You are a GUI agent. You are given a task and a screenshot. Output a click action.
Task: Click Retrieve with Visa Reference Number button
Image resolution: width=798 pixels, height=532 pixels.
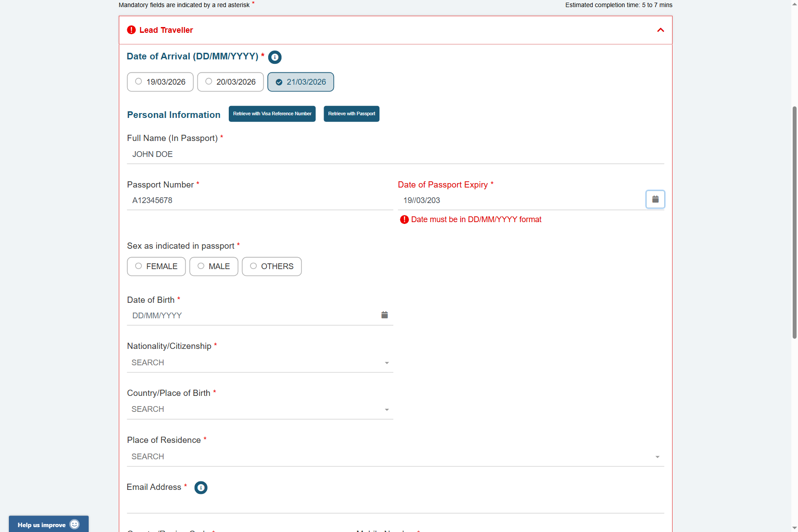[272, 114]
